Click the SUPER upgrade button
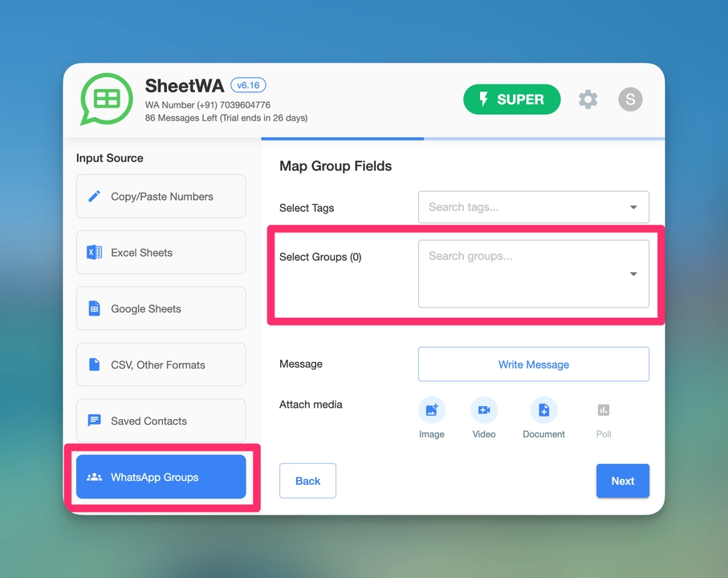Viewport: 728px width, 578px height. point(511,100)
